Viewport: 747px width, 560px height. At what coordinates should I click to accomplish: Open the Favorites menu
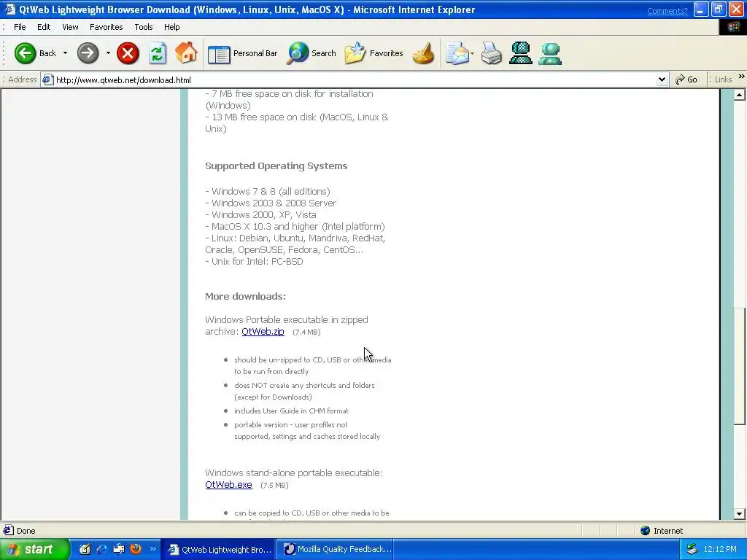pyautogui.click(x=107, y=27)
